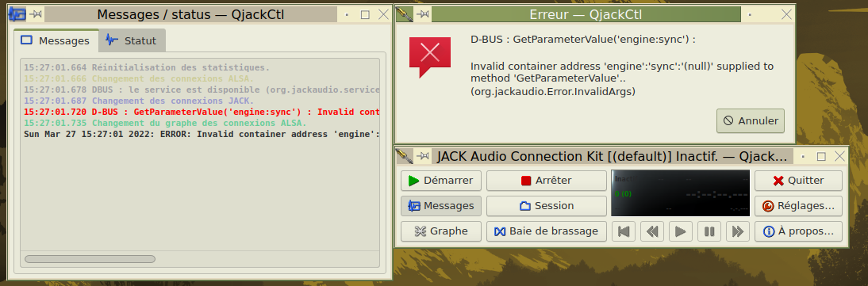This screenshot has height=286, width=868.
Task: Click the transport backward button
Action: [x=652, y=231]
